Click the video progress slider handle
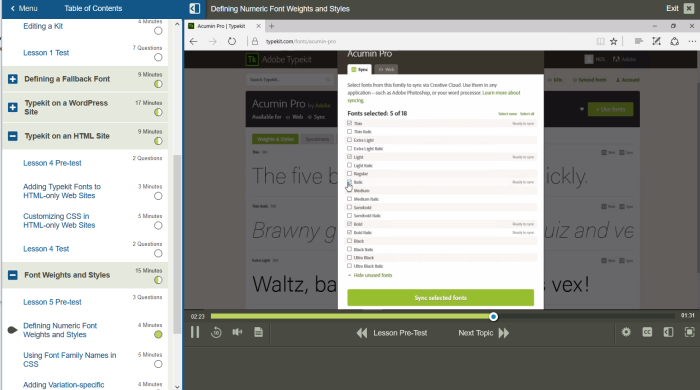The width and height of the screenshot is (700, 390). coord(493,316)
